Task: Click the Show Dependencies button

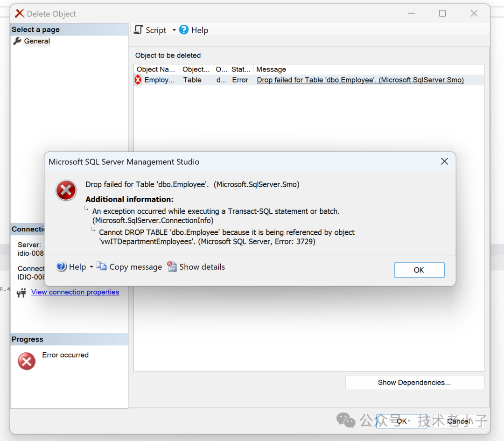Action: tap(414, 383)
